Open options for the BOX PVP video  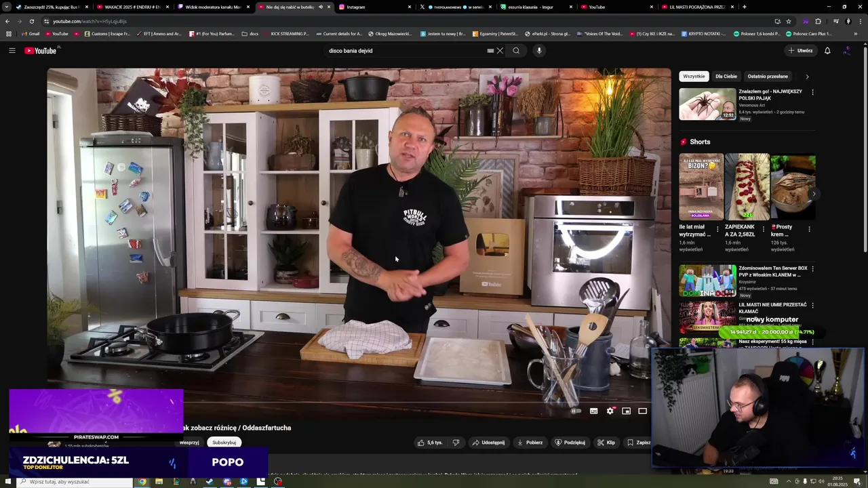(812, 269)
